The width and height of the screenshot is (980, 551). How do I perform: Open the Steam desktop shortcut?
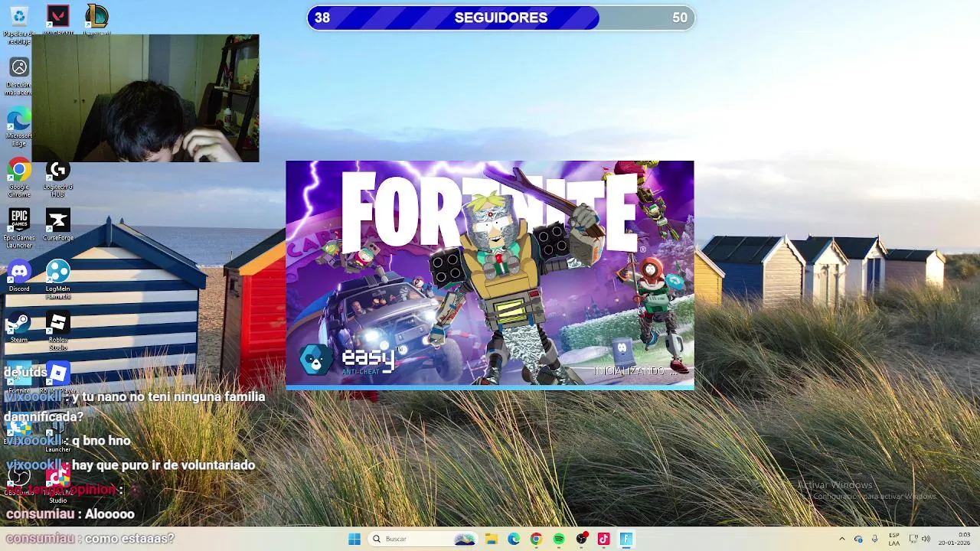tap(19, 328)
